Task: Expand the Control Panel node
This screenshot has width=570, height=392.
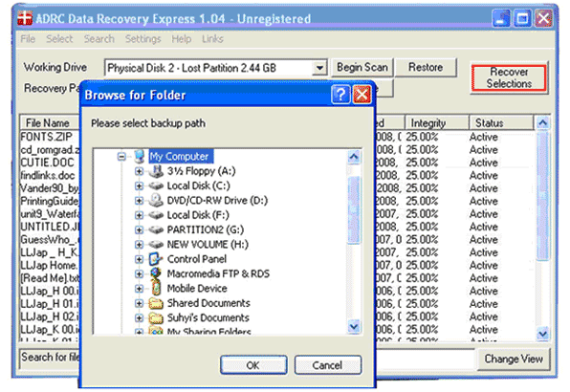Action: point(139,259)
